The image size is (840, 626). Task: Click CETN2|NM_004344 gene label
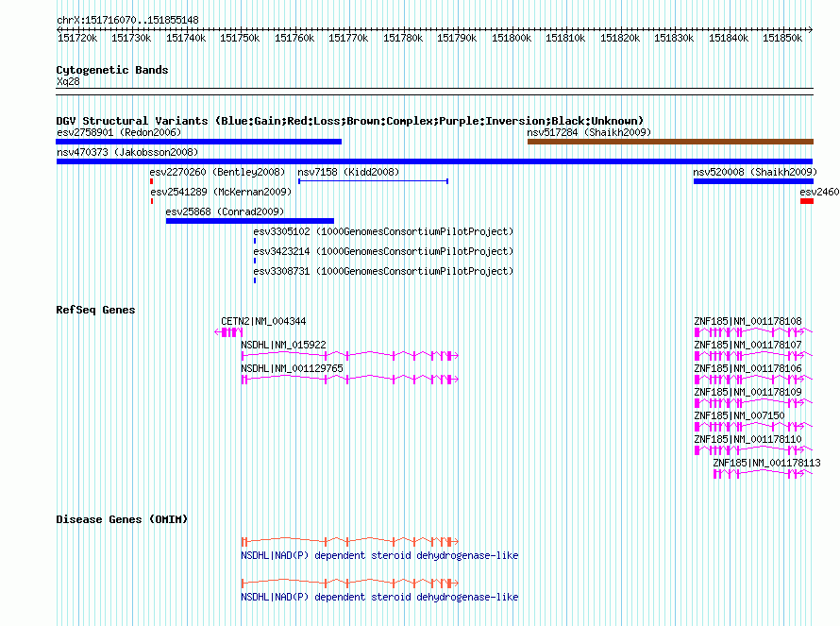263,321
